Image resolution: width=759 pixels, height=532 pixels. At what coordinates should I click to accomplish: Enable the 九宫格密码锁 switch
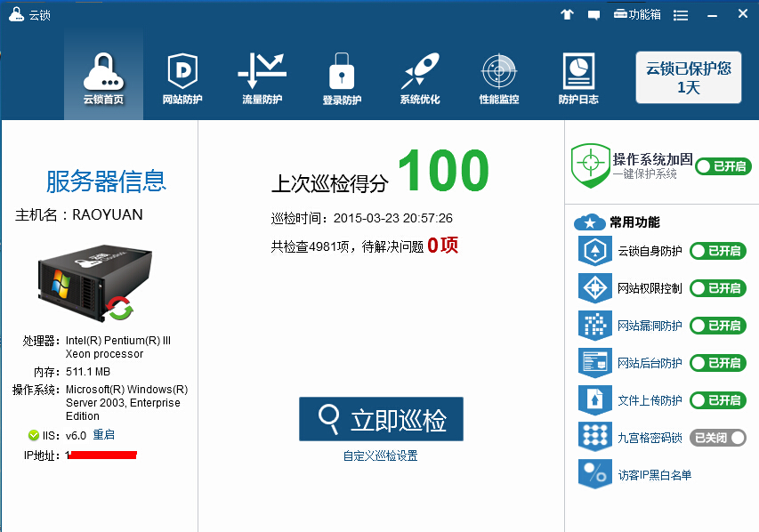717,438
